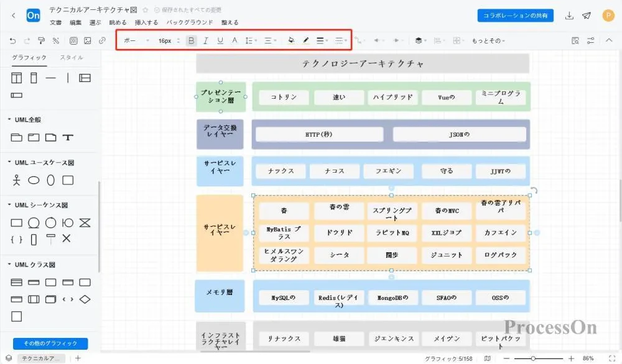Open the もっとその dropdown
This screenshot has height=364, width=622.
[488, 40]
